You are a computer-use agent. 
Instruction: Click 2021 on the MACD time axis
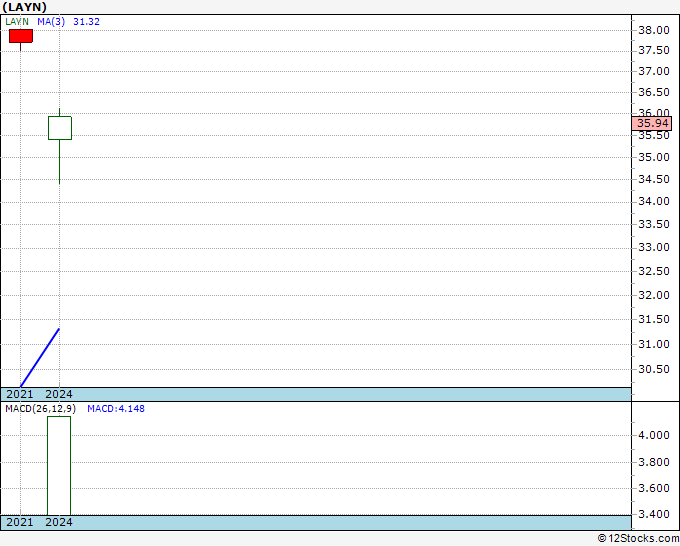point(20,522)
